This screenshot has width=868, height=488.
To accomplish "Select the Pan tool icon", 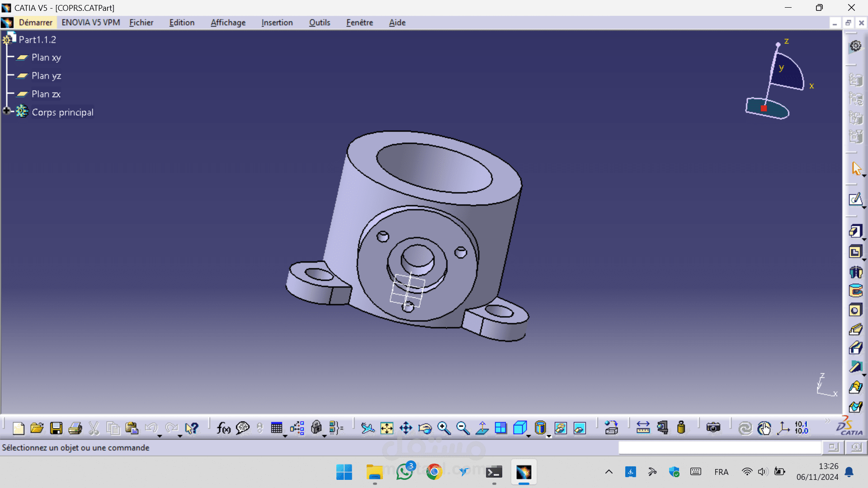I will click(x=406, y=427).
